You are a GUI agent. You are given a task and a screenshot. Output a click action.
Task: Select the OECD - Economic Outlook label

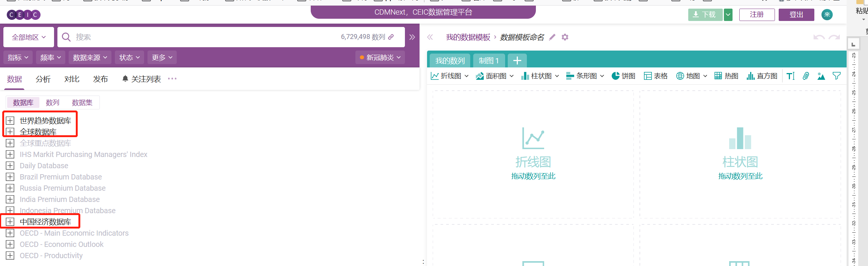click(62, 244)
